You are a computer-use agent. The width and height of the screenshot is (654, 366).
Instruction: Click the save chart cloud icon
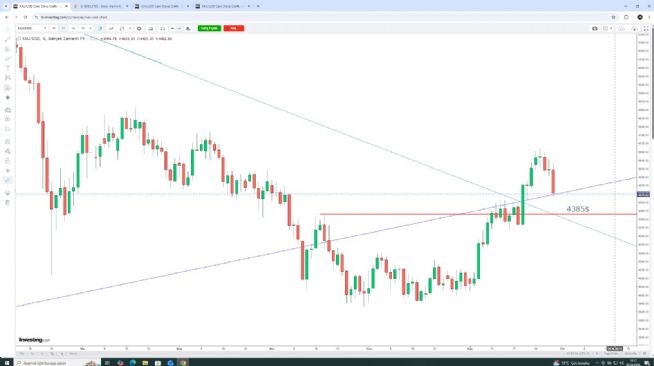coord(621,28)
